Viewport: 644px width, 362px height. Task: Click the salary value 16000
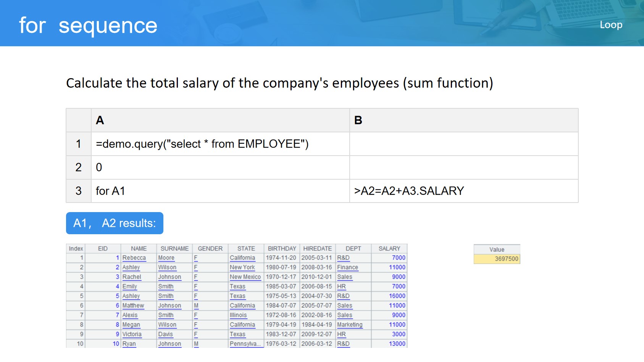pyautogui.click(x=397, y=296)
